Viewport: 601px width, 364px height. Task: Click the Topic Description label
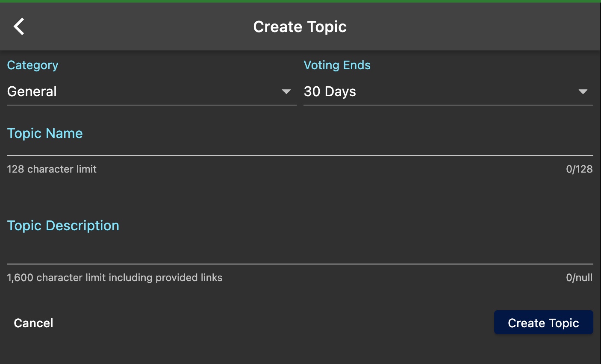(x=63, y=226)
